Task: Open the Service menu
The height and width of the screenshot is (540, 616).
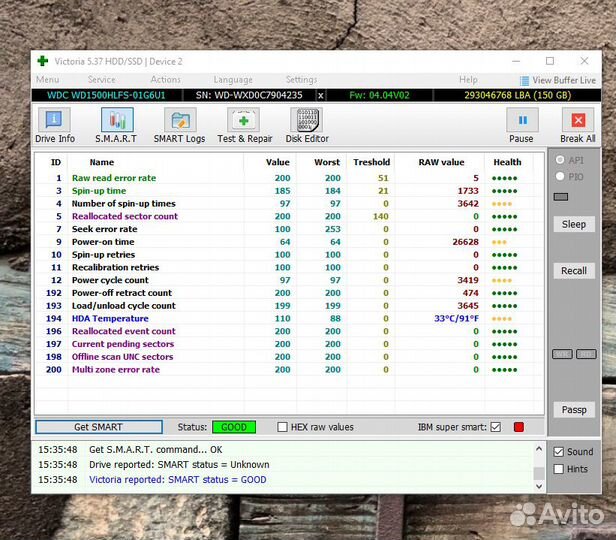Action: click(101, 80)
